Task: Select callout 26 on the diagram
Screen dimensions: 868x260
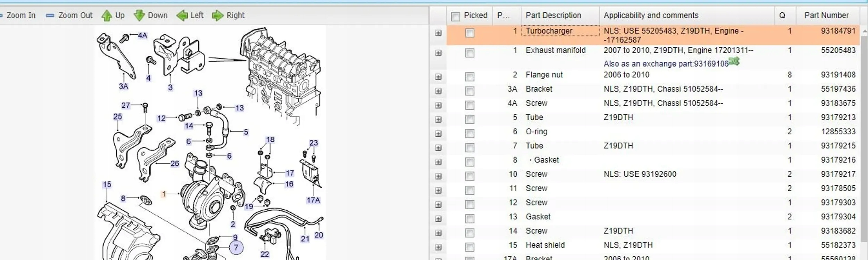Action: click(175, 163)
